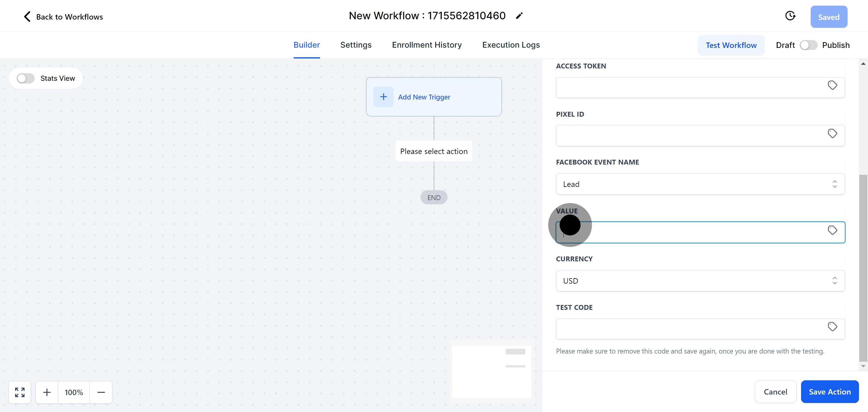This screenshot has height=412, width=868.
Task: Click tag icon in Pixel ID field
Action: tap(832, 134)
